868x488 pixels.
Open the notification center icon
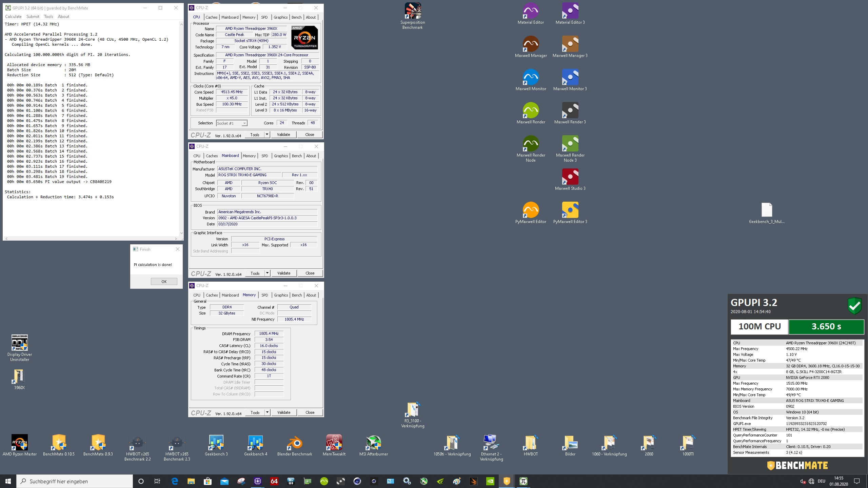click(x=857, y=481)
